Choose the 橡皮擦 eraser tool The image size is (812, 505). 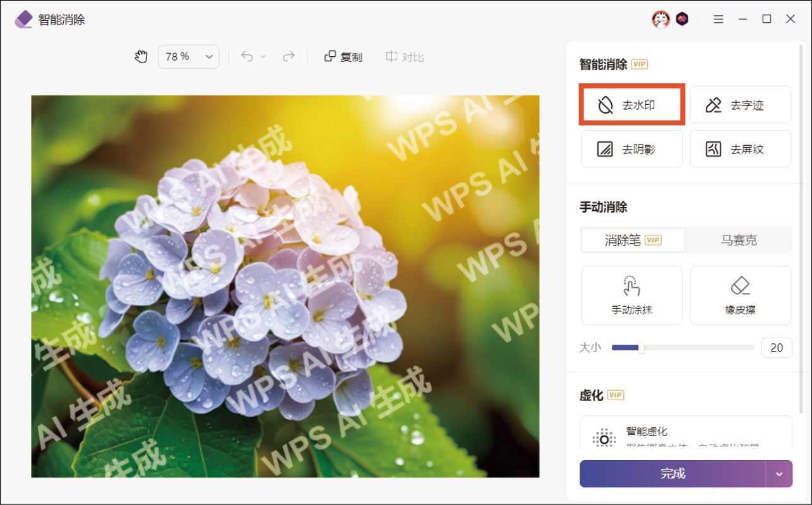pos(740,295)
